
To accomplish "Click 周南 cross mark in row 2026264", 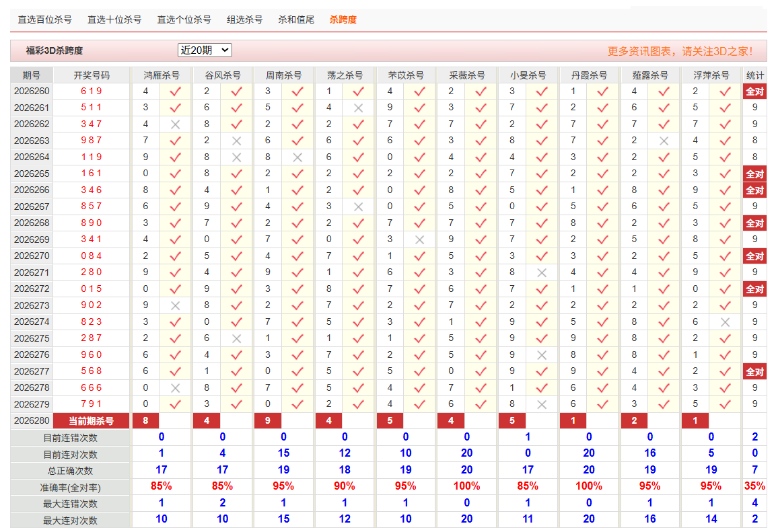I will [x=297, y=157].
